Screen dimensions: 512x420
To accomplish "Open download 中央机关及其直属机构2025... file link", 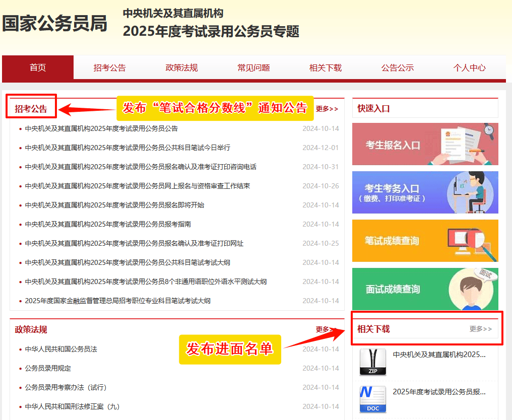I will click(439, 355).
